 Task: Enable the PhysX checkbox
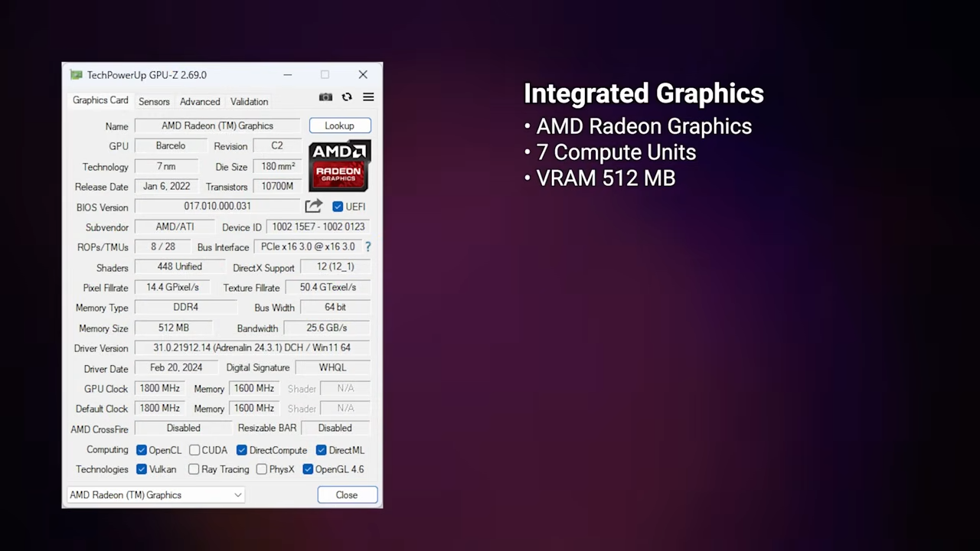click(262, 469)
